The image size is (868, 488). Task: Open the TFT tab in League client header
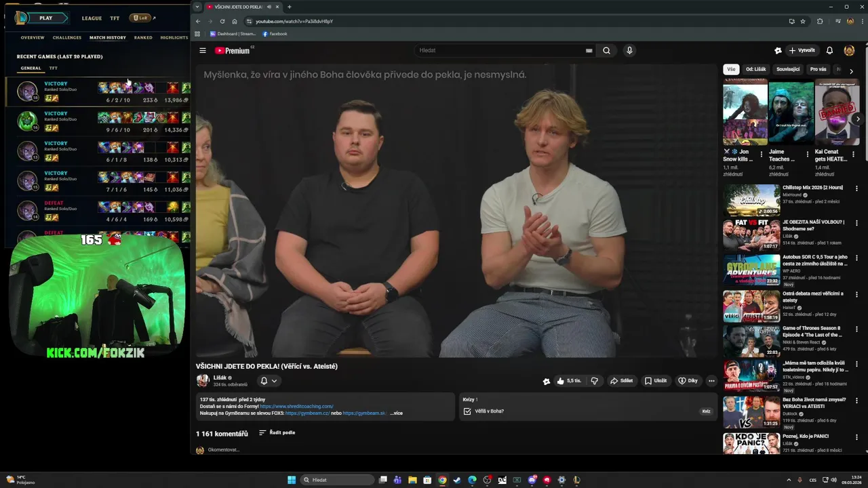pos(115,18)
